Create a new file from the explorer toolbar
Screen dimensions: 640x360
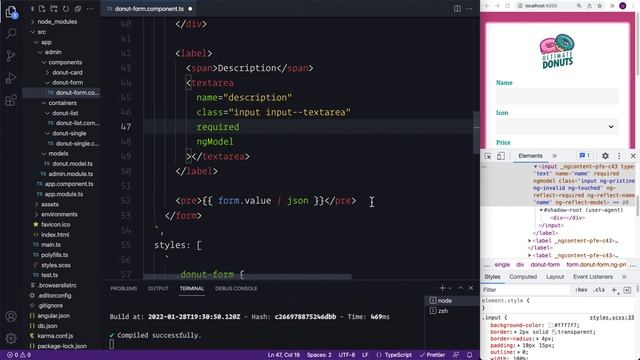pos(42,9)
